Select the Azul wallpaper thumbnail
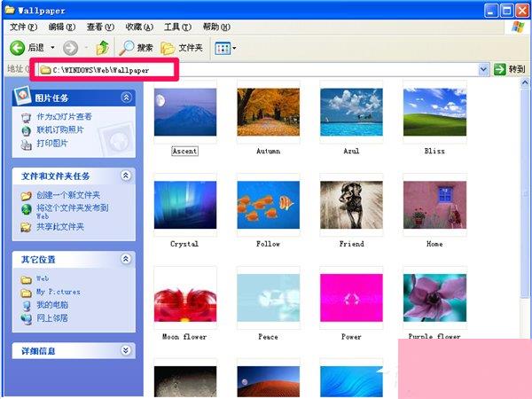This screenshot has height=399, width=532. (x=351, y=112)
